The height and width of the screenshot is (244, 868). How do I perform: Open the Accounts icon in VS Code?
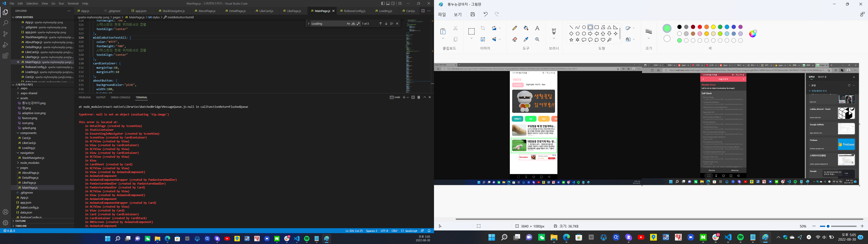click(x=5, y=212)
